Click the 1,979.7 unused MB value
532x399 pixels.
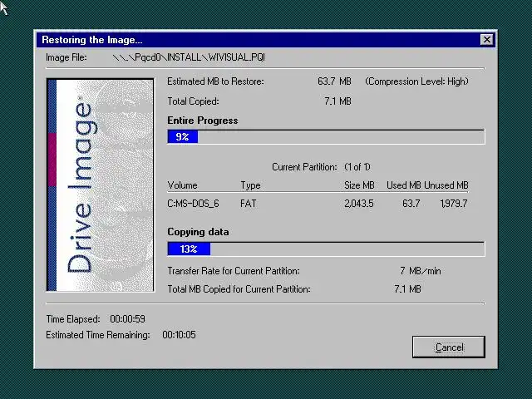[x=454, y=204]
